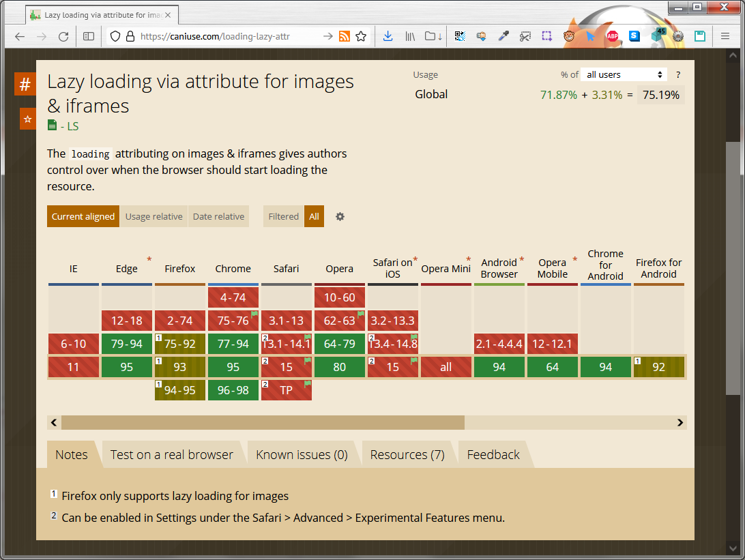Close the Lazy loading browser tab
745x560 pixels.
tap(168, 15)
